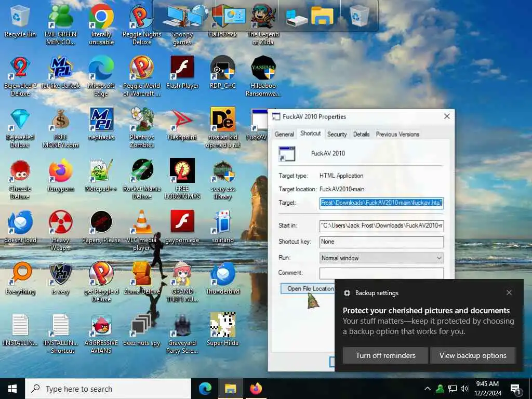Screen dimensions: 532x399
Task: Click Turn off reminders in notification
Action: point(385,355)
